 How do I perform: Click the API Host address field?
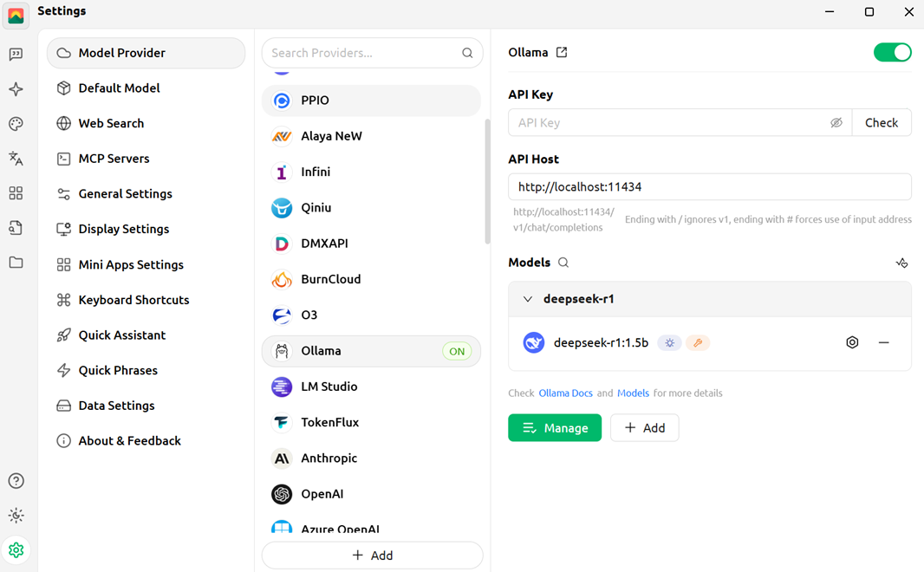click(710, 186)
